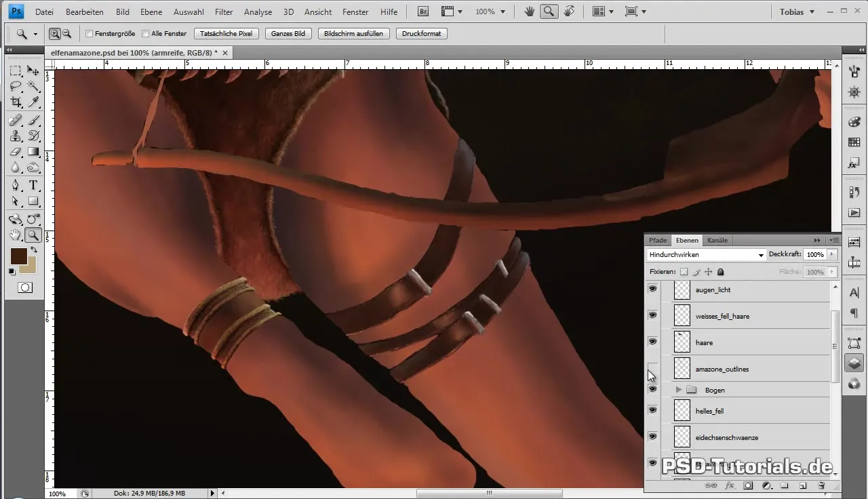This screenshot has height=499, width=868.
Task: Add layer style with fx icon
Action: pos(730,485)
